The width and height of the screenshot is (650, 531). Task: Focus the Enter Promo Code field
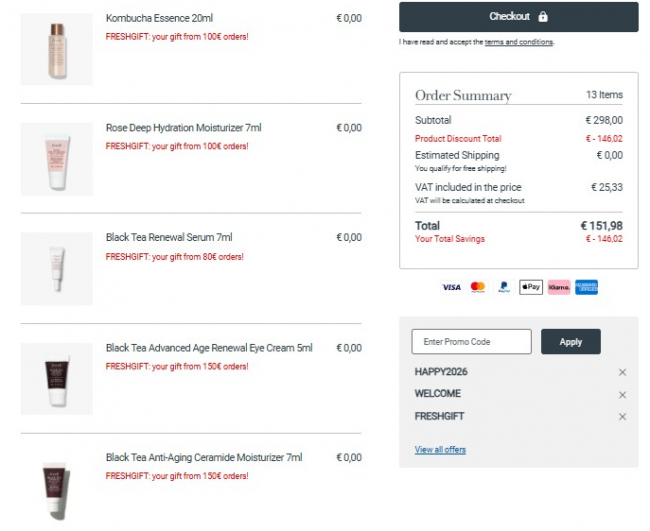point(471,342)
